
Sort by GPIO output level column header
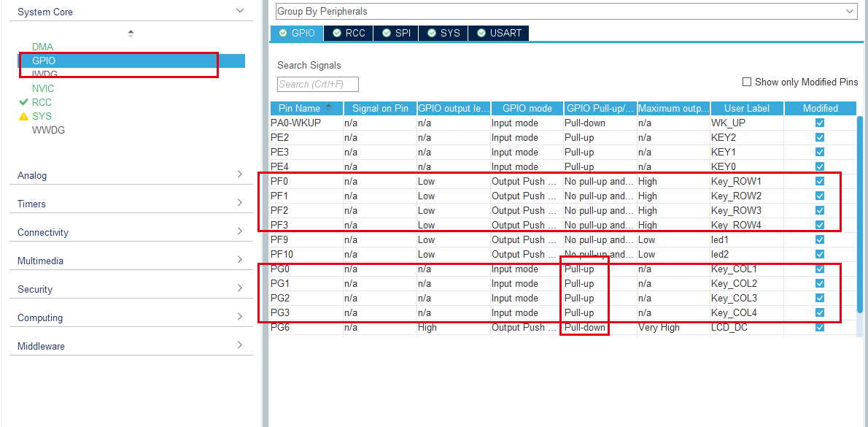[454, 108]
